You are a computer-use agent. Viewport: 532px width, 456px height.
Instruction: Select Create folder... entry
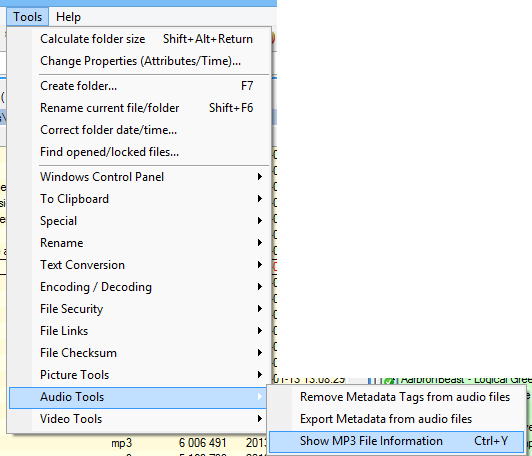pyautogui.click(x=139, y=86)
